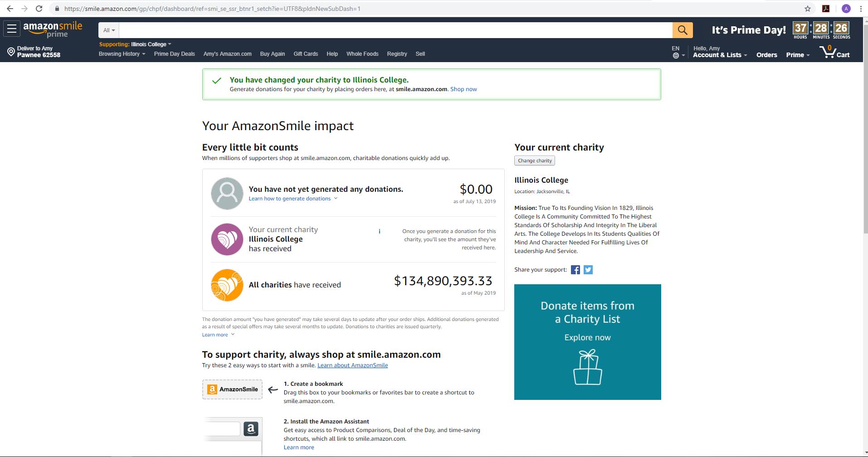Open the Gift Cards menu item
This screenshot has height=457, width=868.
[305, 54]
